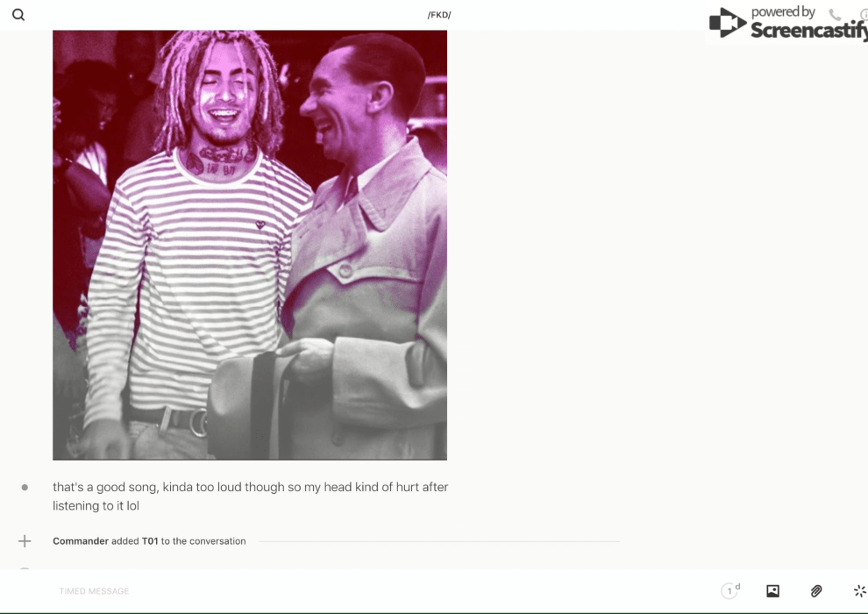Click the Screencastify play-arrow logo
The image size is (868, 614).
click(728, 22)
